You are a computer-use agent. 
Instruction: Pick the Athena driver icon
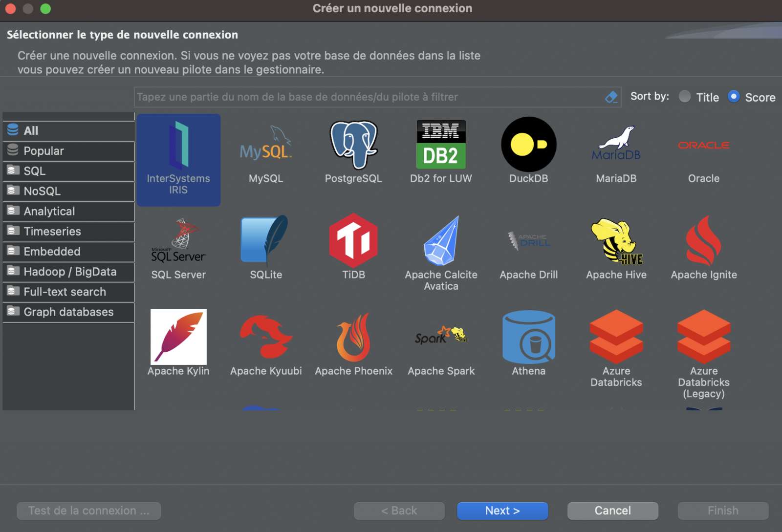pos(528,338)
